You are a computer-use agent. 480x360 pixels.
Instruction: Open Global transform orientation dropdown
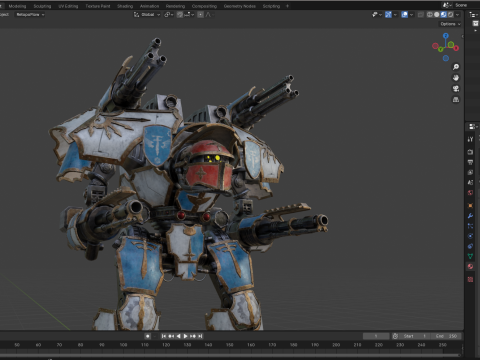coord(147,15)
